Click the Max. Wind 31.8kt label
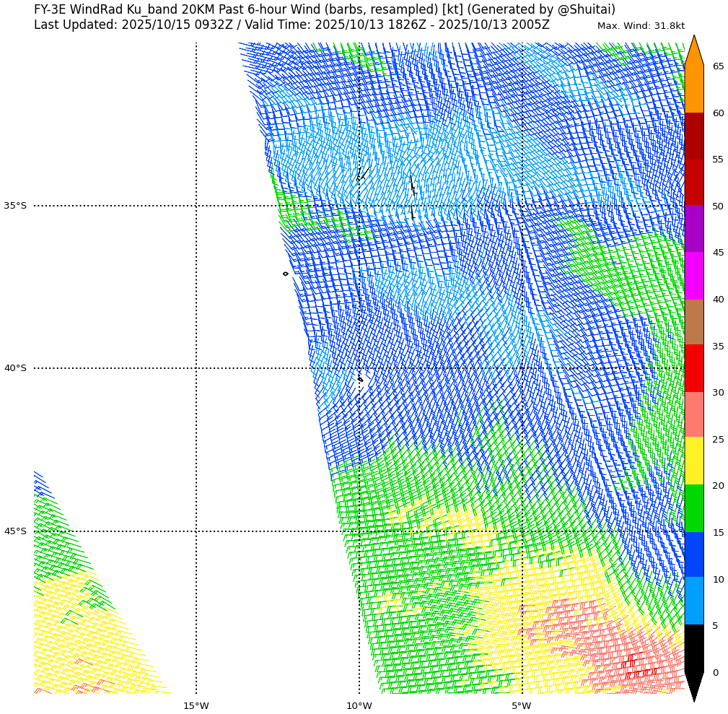The width and height of the screenshot is (728, 714). point(641,26)
